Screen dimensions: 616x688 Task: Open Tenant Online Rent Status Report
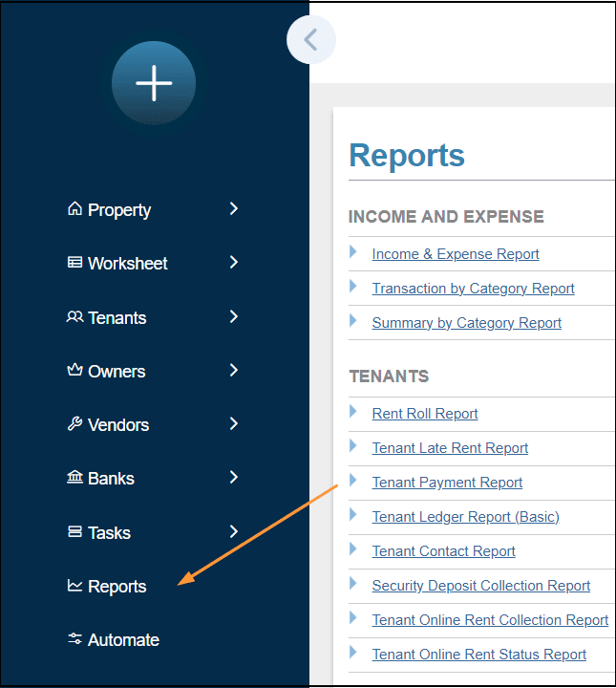478,655
